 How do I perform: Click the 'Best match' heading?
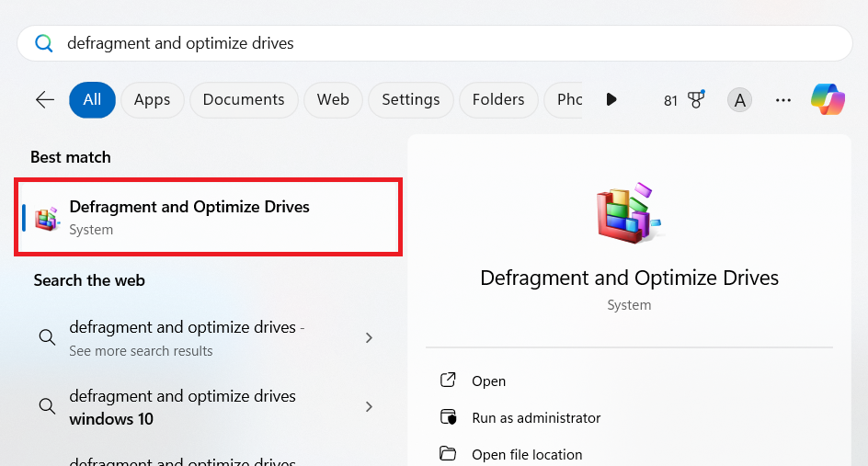coord(71,157)
